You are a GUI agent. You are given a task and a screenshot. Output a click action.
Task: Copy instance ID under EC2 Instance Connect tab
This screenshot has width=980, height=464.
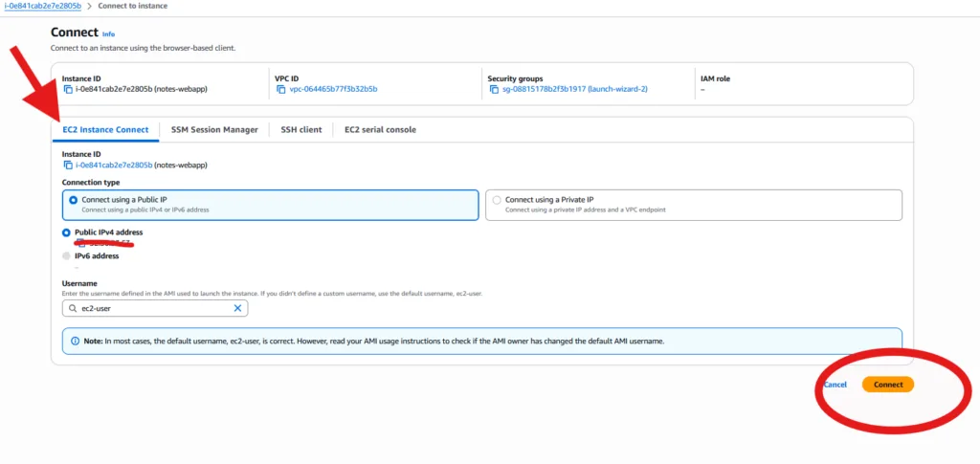(68, 165)
